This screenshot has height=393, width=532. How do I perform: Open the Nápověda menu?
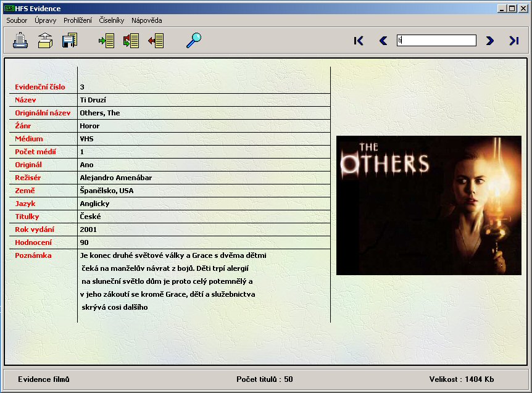pos(146,20)
